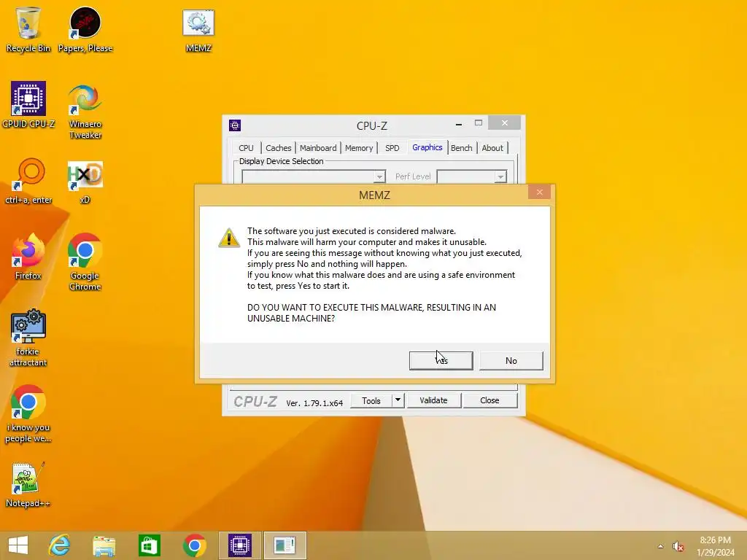747x560 pixels.
Task: Open the Tools dropdown arrow
Action: click(x=398, y=400)
